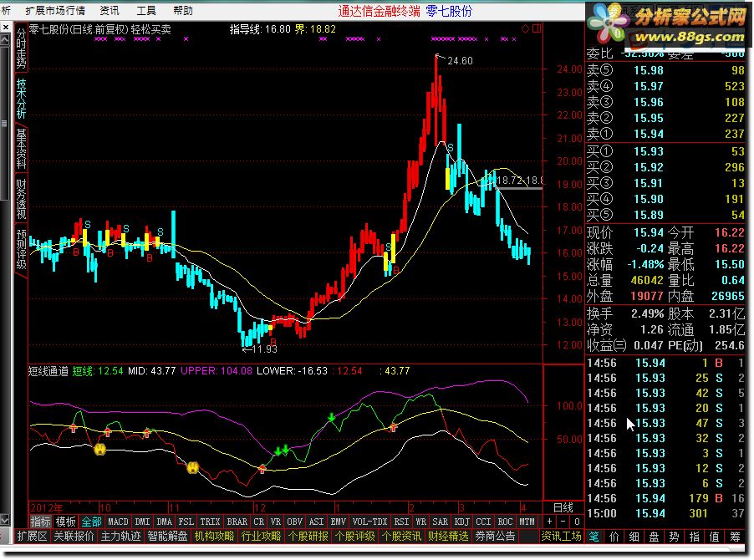Open the 帮助 menu
The height and width of the screenshot is (560, 754).
(x=183, y=11)
